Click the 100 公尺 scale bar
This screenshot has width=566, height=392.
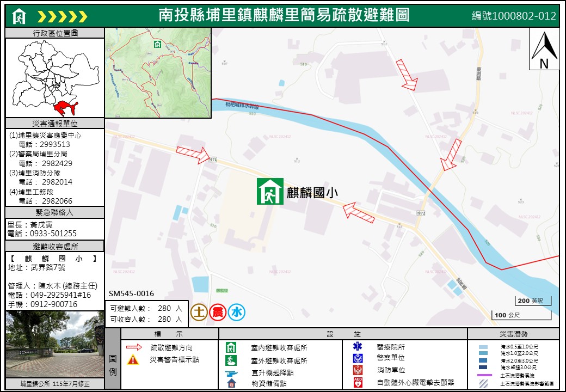[521, 315]
